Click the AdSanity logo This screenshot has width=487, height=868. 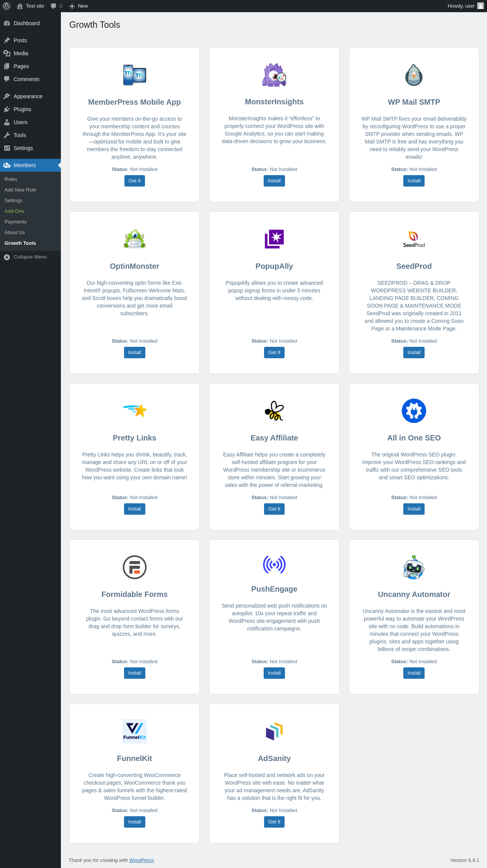274,731
